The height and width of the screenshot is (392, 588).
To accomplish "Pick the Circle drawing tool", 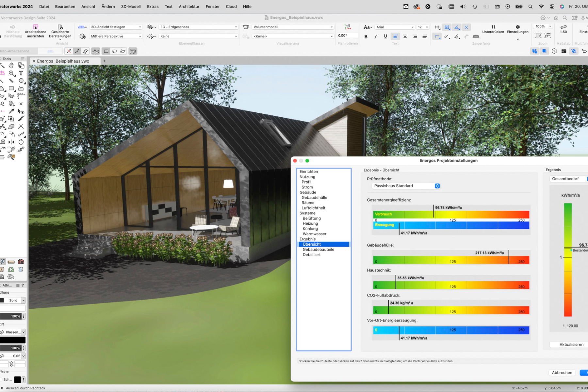I will 21,81.
